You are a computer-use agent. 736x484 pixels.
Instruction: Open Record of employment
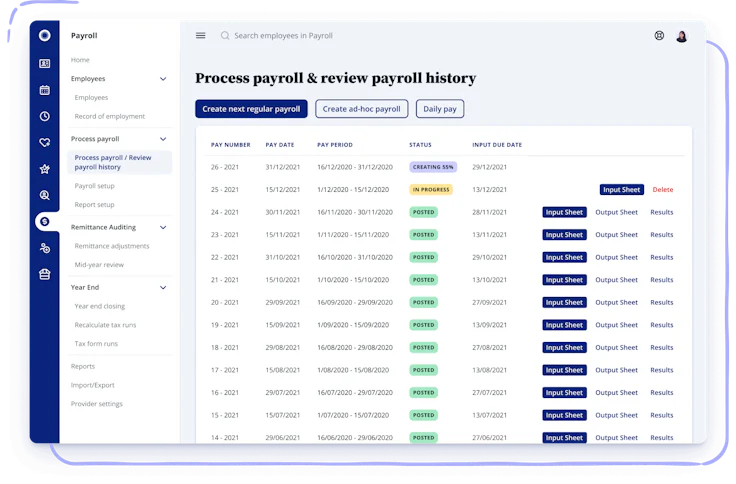click(109, 116)
